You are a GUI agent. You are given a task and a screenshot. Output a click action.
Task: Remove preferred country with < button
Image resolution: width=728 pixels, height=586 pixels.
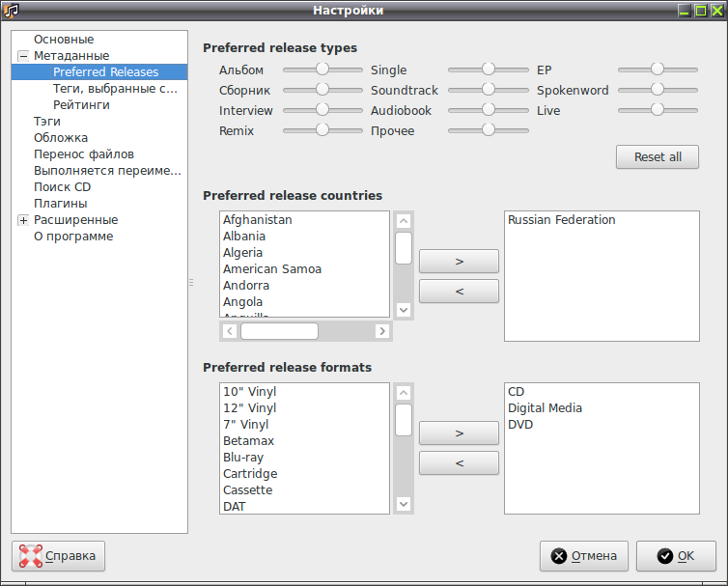point(460,292)
